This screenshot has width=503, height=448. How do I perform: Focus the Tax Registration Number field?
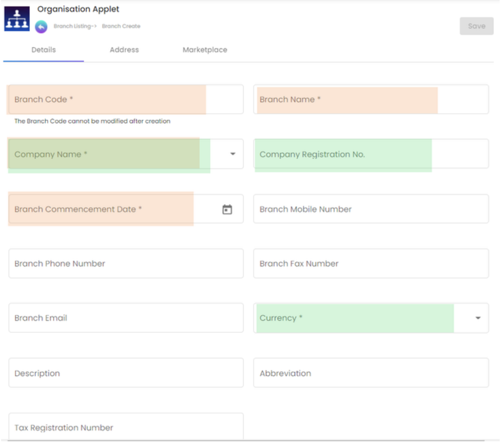click(126, 427)
